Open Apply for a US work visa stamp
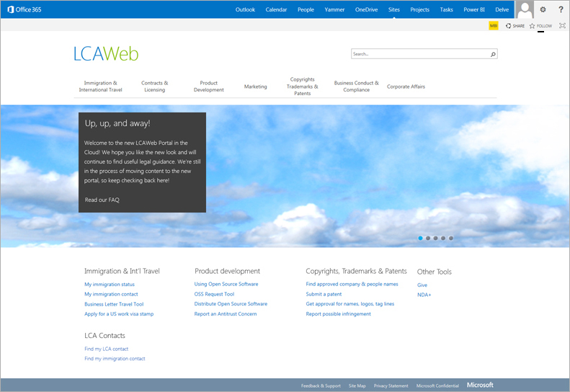Image resolution: width=570 pixels, height=392 pixels. pyautogui.click(x=119, y=314)
